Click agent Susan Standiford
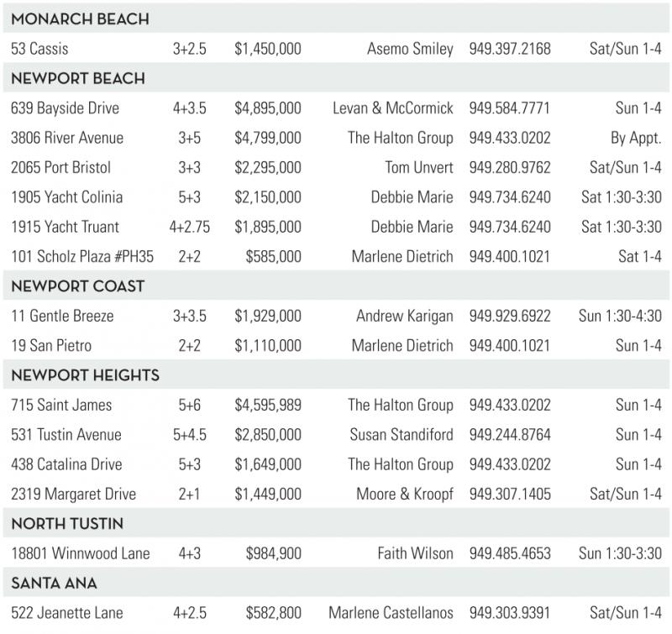 click(x=402, y=435)
